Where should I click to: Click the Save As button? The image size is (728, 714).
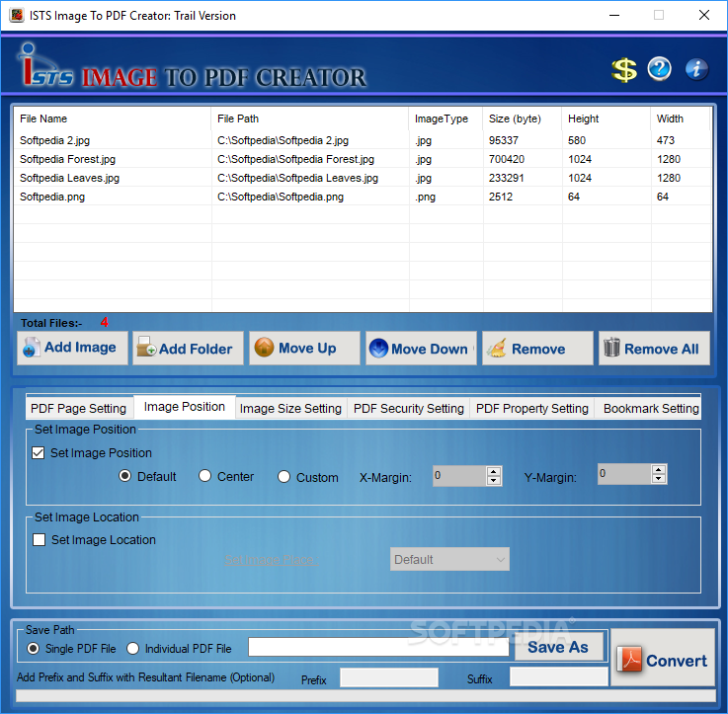click(559, 646)
